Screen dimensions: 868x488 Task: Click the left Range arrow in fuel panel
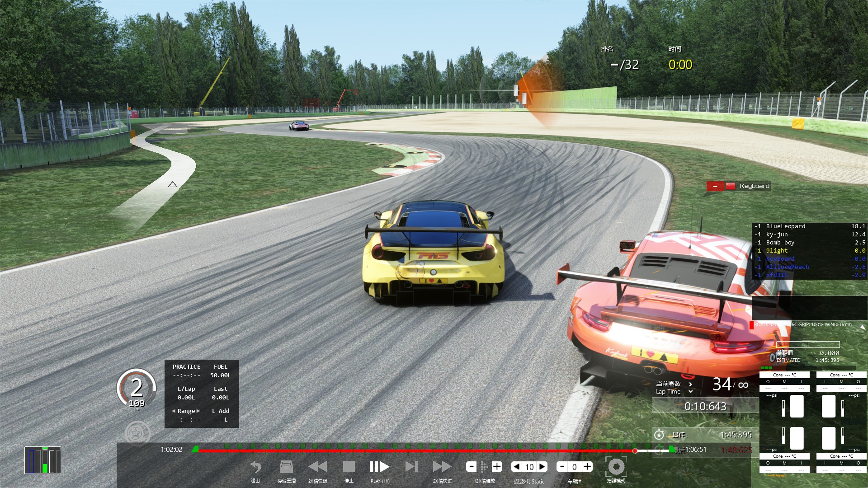point(174,411)
